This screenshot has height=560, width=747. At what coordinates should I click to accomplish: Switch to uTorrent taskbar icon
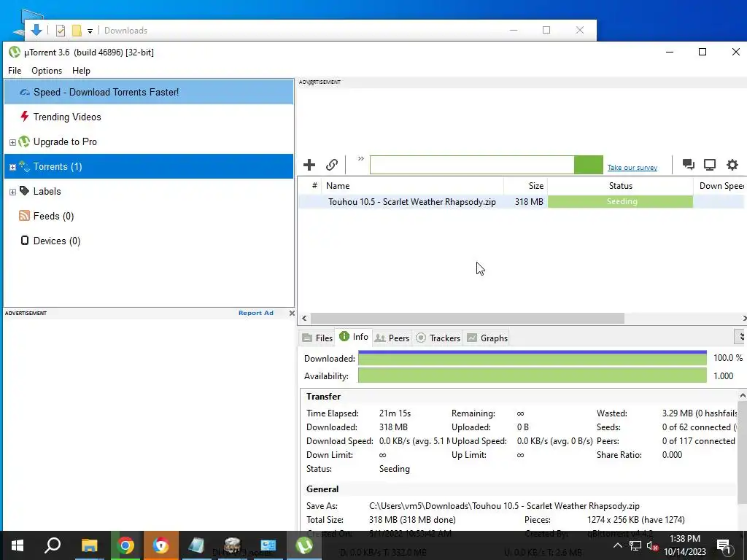click(304, 545)
